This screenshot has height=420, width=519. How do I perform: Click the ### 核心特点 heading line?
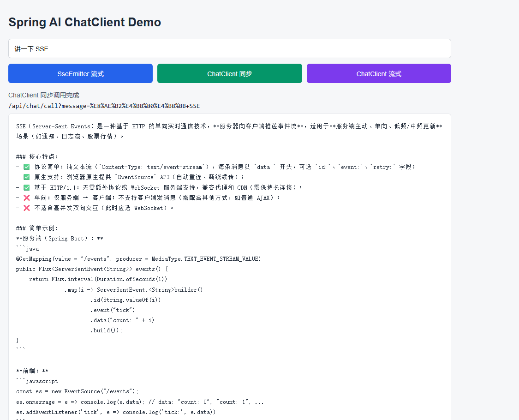point(37,156)
